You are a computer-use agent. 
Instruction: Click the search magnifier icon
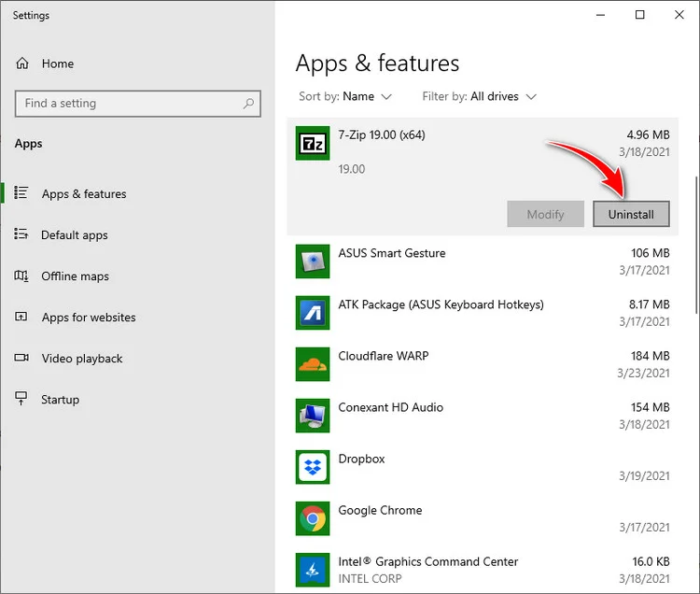[248, 104]
